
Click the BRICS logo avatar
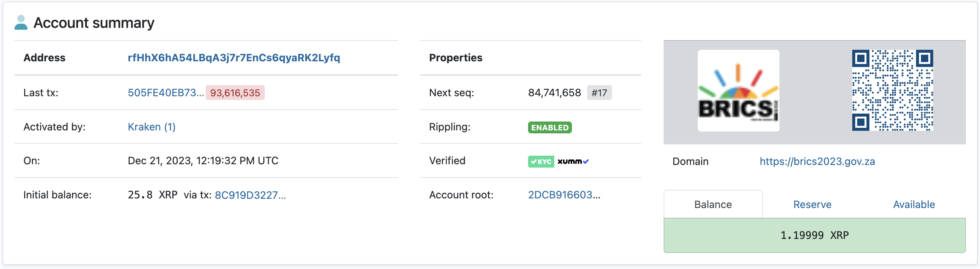(738, 91)
